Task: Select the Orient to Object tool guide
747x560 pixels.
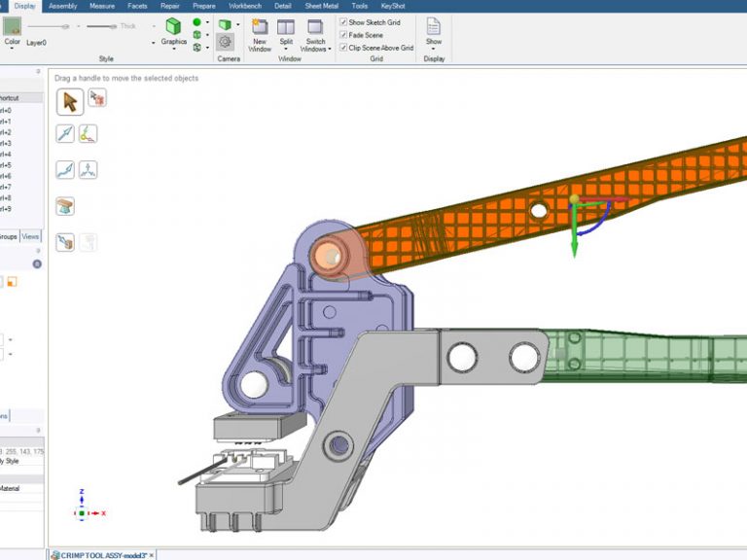Action: [88, 169]
